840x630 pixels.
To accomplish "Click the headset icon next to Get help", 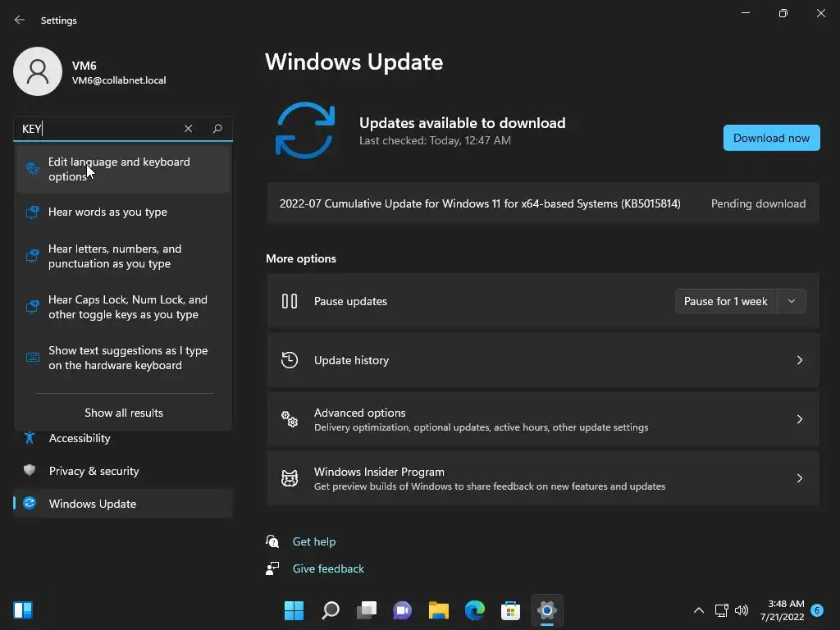I will coord(272,541).
